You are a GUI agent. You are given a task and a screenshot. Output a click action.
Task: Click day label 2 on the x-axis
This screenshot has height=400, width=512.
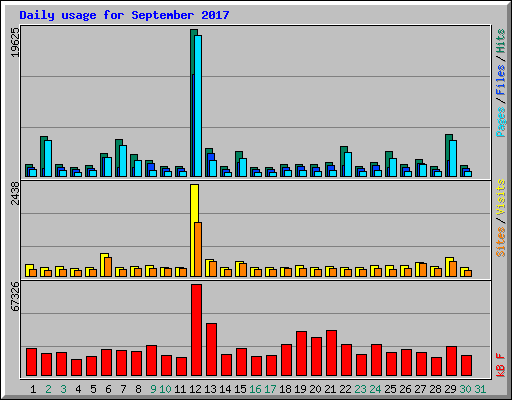pyautogui.click(x=48, y=389)
